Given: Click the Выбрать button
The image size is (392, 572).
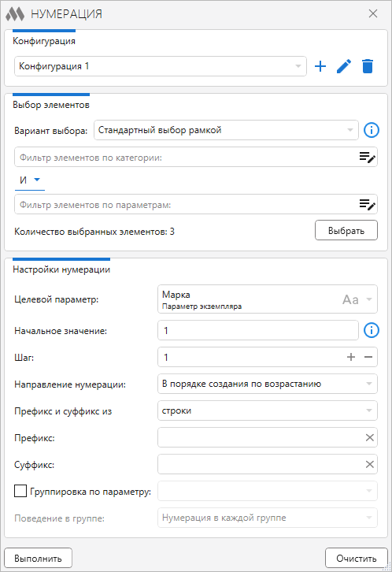Looking at the screenshot, I should click(346, 231).
